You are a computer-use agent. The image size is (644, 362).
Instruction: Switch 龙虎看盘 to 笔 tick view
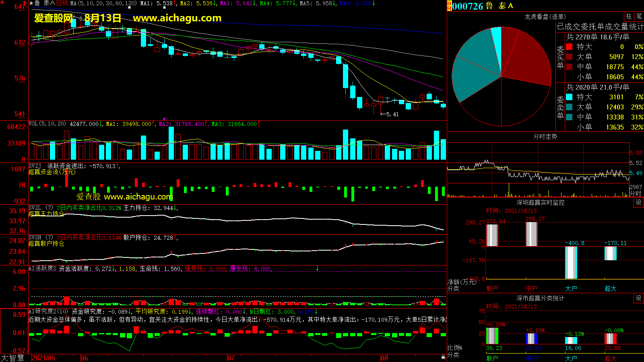tap(639, 16)
